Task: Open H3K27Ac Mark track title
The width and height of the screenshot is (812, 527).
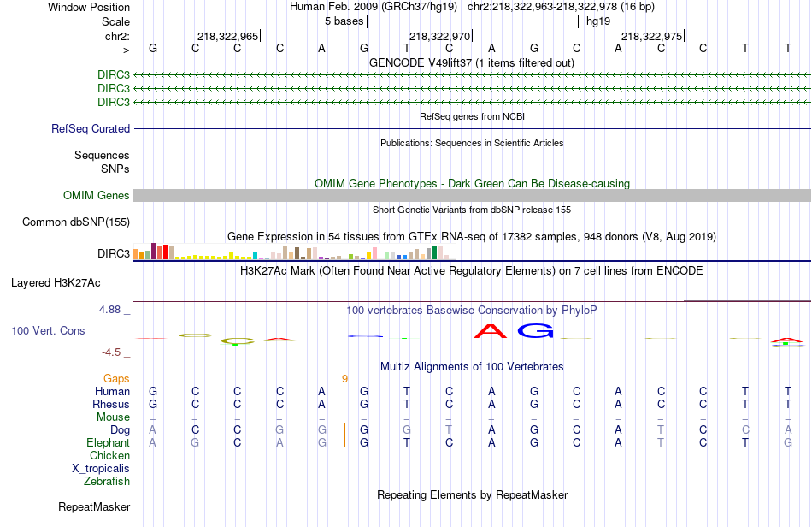Action: [x=472, y=270]
